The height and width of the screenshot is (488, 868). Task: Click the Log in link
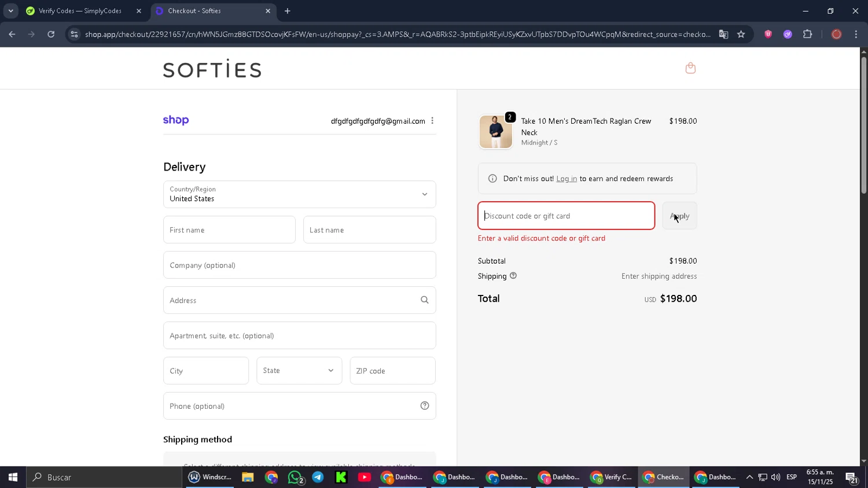click(567, 179)
